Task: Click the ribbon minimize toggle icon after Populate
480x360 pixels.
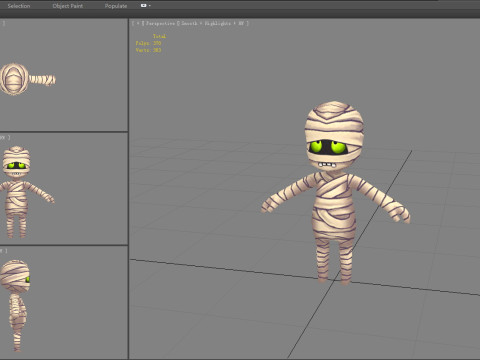Action: (x=144, y=6)
